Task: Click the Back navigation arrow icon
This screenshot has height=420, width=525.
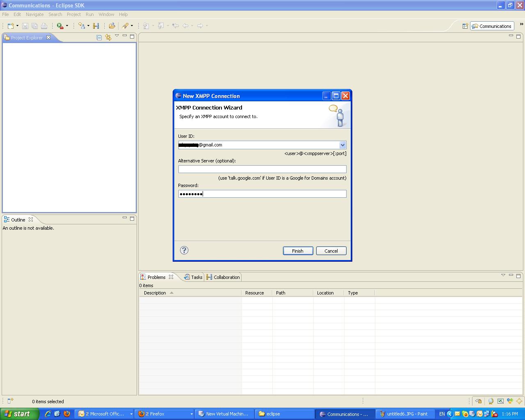Action: tap(185, 26)
